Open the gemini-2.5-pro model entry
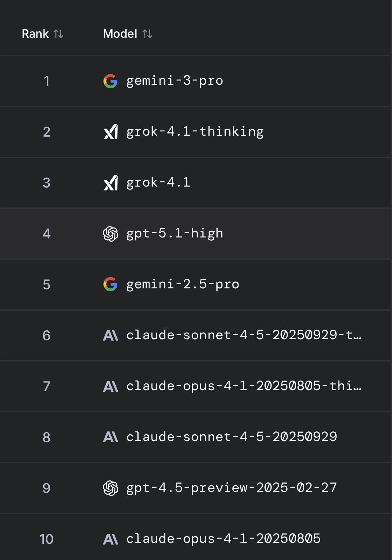This screenshot has width=392, height=560. [x=183, y=284]
